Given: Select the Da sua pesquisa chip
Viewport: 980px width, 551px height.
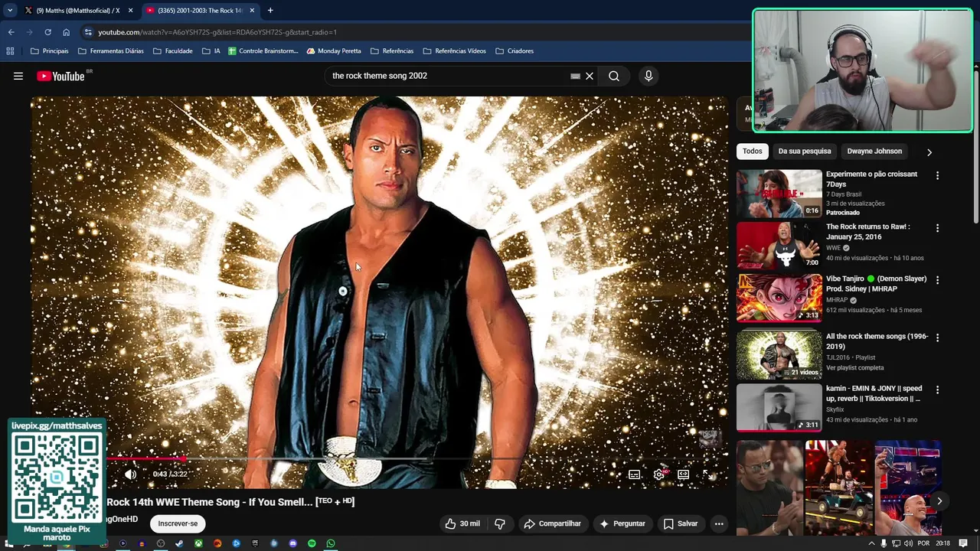Looking at the screenshot, I should click(x=805, y=151).
